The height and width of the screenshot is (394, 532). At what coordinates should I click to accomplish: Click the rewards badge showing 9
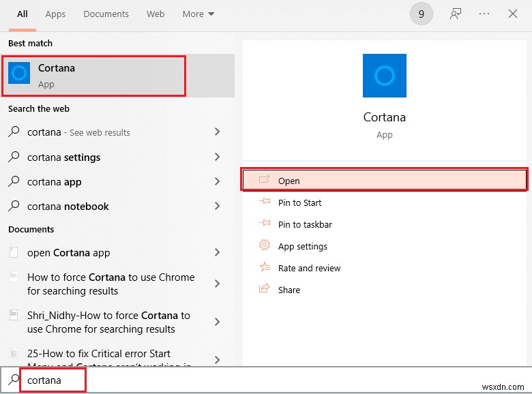[422, 14]
